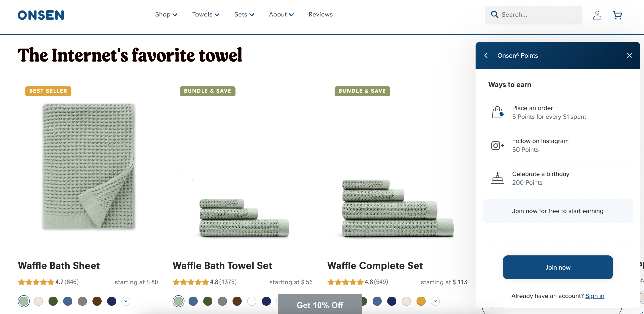Open the Sets dropdown menu

point(243,14)
